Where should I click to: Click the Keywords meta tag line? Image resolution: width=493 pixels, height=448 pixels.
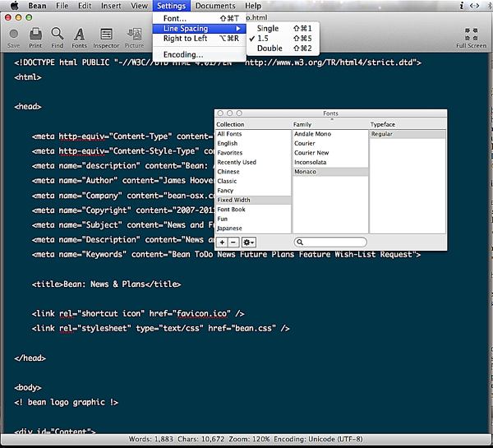coord(226,255)
